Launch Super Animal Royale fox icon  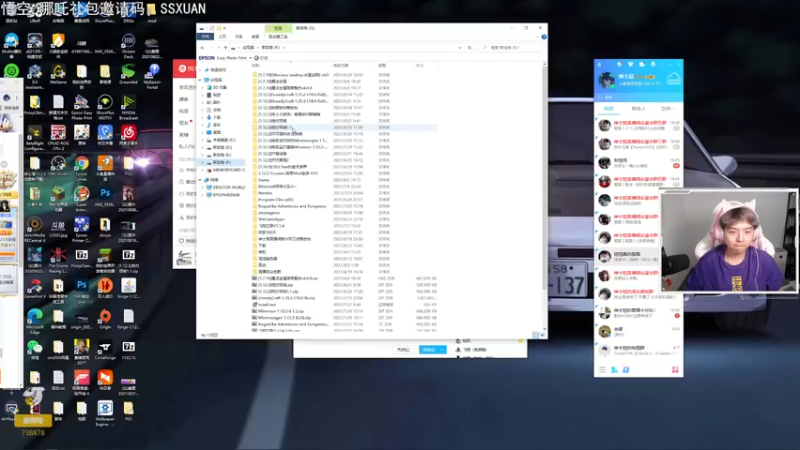(81, 199)
